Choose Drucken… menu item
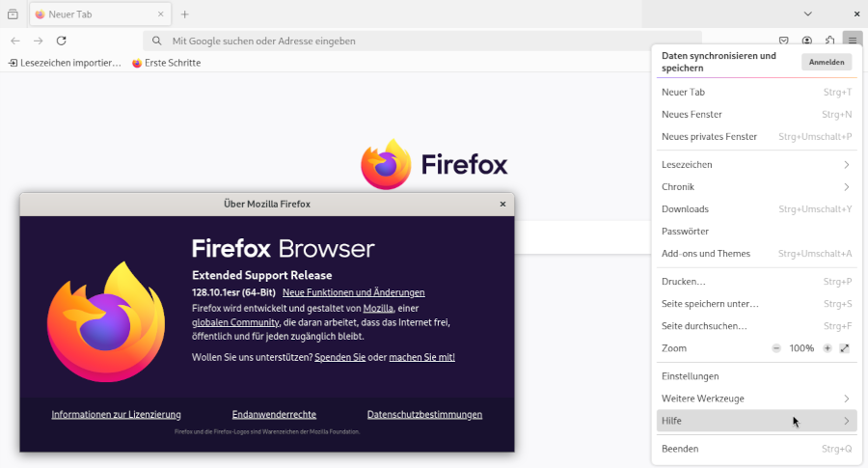The width and height of the screenshot is (868, 468). (x=757, y=282)
